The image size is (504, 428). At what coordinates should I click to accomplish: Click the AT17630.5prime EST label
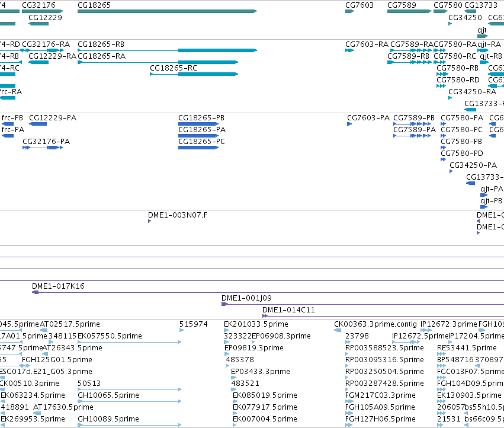(x=63, y=407)
